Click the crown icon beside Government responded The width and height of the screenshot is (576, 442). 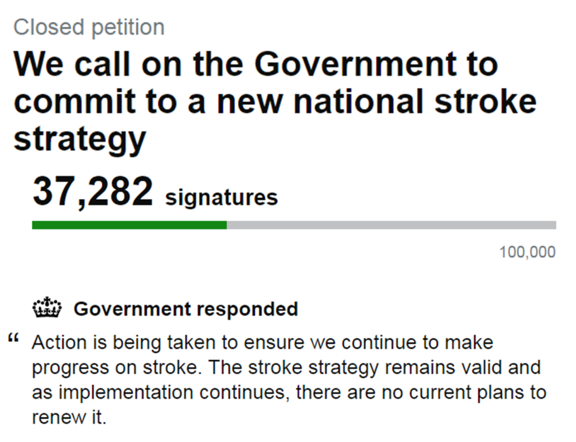coord(47,307)
